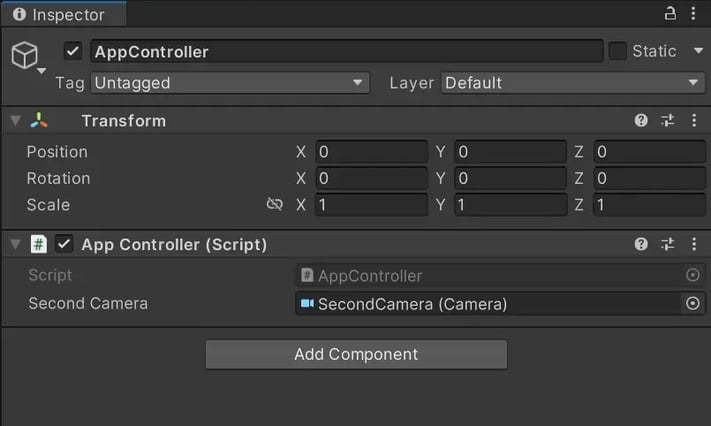Viewport: 711px width, 426px height.
Task: Expand the Static flags dropdown arrow
Action: click(x=696, y=51)
